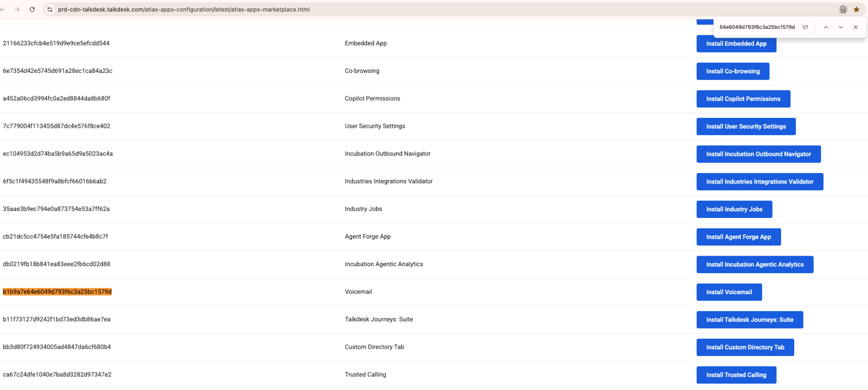This screenshot has width=868, height=390.
Task: Install the User Security Settings app
Action: coord(746,126)
